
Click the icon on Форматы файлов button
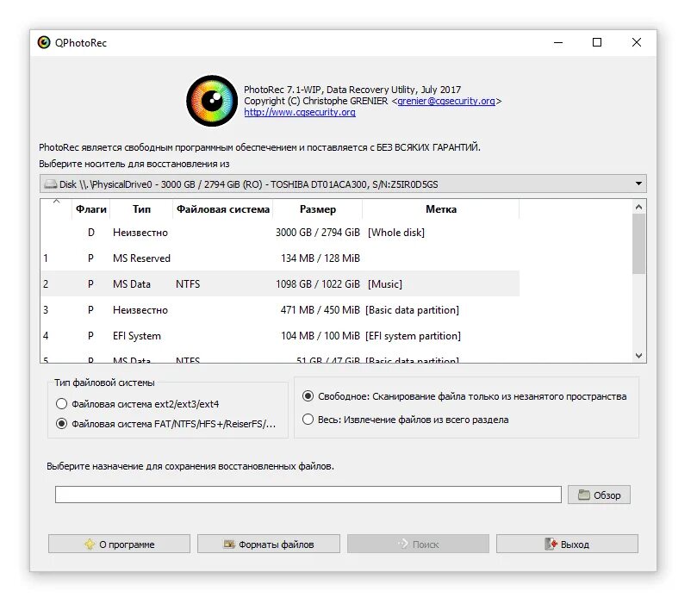(x=229, y=544)
